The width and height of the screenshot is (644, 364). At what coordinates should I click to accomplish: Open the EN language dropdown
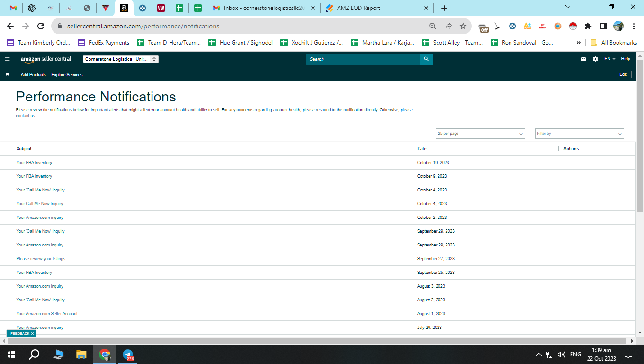click(610, 59)
